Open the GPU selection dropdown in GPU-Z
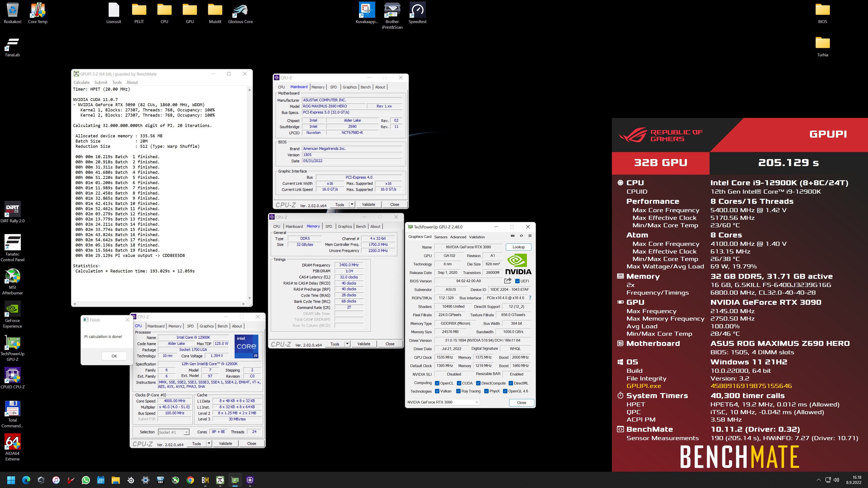Screen dimensions: 868x488 coord(443,402)
